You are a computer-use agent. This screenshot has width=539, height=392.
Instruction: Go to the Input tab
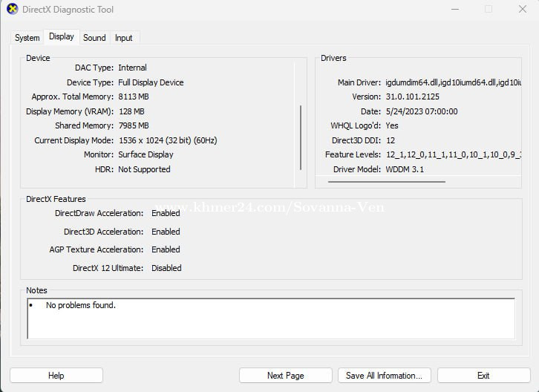[124, 38]
